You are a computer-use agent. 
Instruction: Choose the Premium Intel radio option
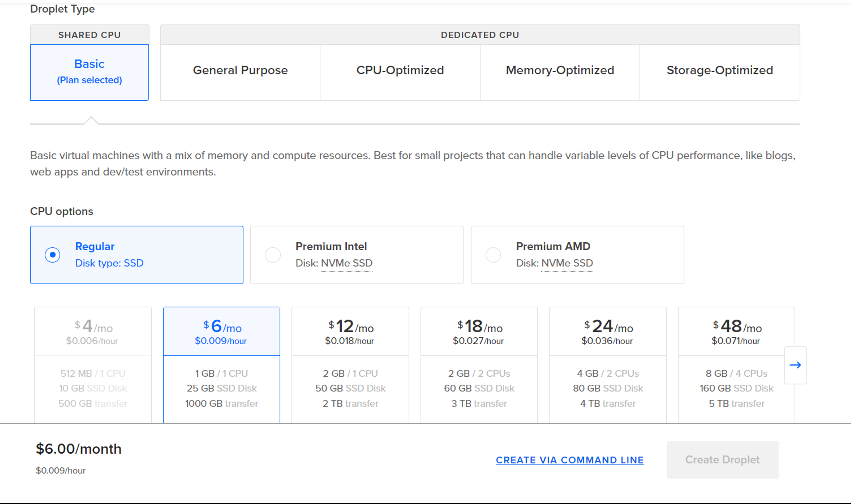click(x=273, y=255)
